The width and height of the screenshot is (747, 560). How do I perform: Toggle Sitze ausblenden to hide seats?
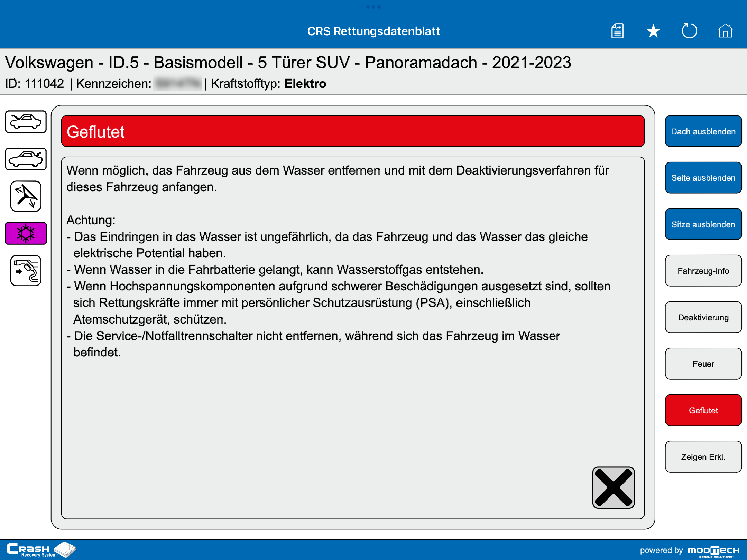tap(703, 224)
